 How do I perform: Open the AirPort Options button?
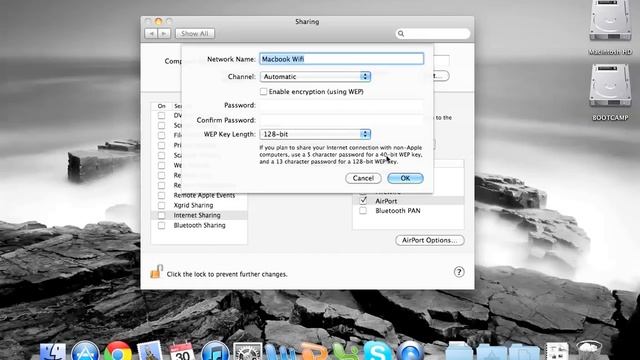pos(429,240)
